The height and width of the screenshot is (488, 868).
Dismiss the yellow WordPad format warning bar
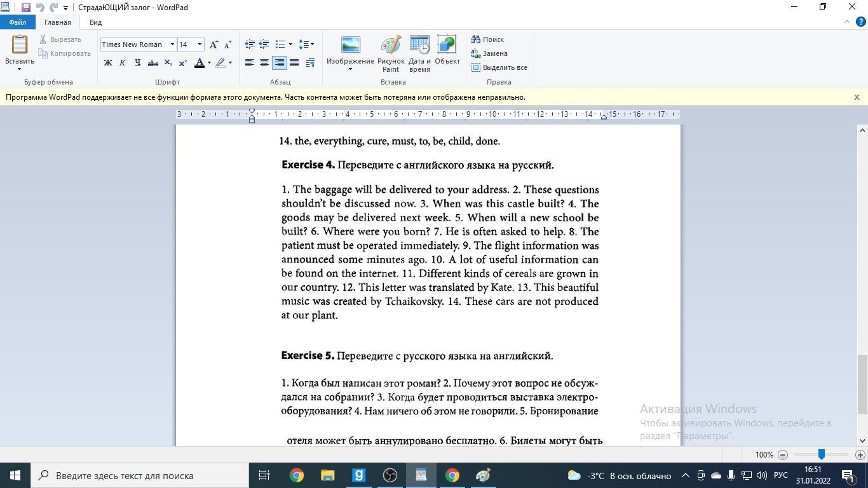coord(857,97)
